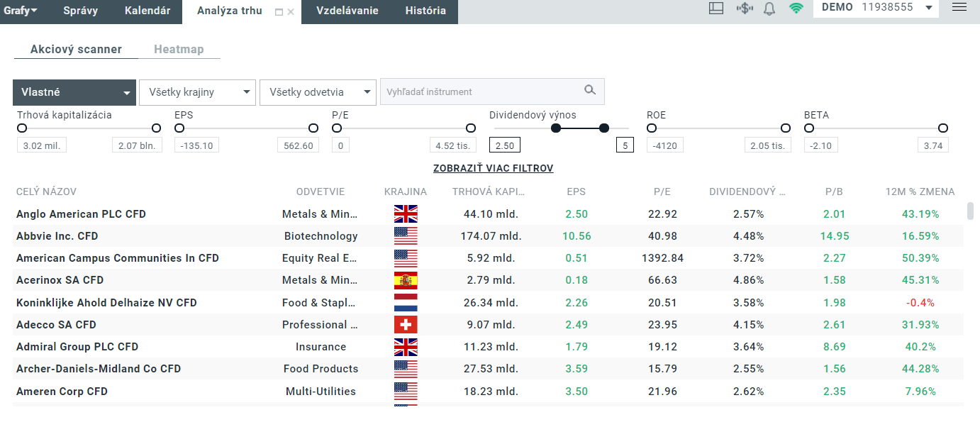Click the dollar-sign trading icon
The width and height of the screenshot is (980, 427).
coord(744,9)
